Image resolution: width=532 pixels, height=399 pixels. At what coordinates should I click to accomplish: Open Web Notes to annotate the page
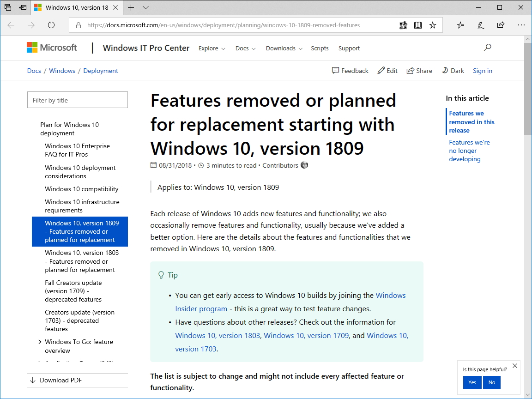point(481,25)
